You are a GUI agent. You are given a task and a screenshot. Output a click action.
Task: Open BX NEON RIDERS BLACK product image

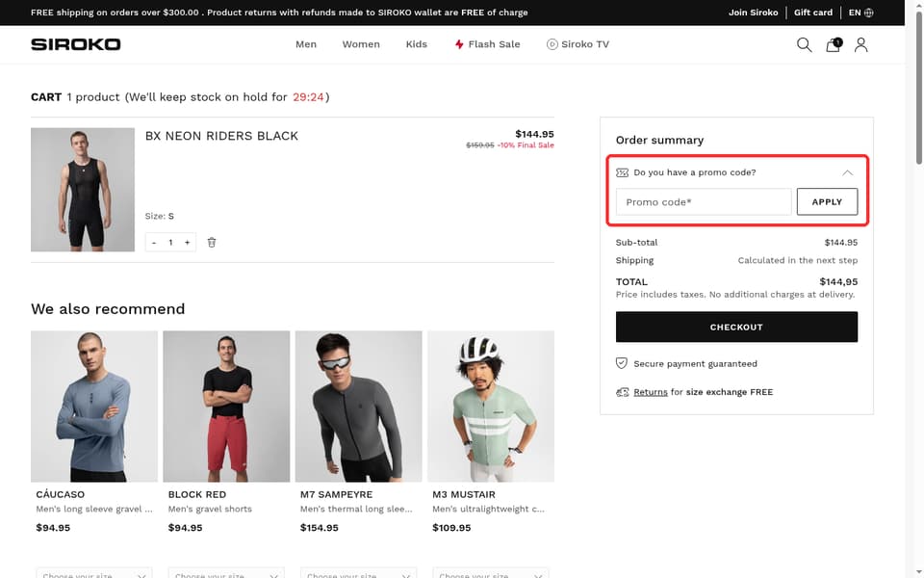point(83,190)
